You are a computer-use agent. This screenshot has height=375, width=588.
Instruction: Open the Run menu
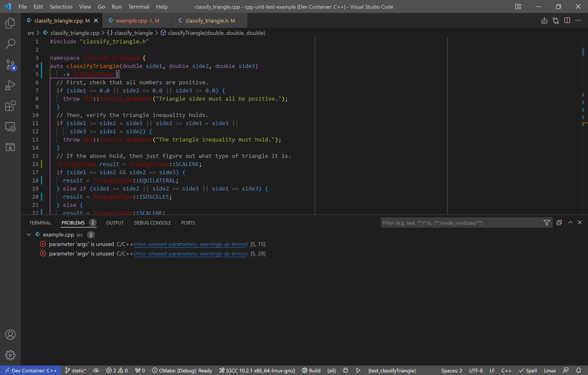[x=116, y=7]
